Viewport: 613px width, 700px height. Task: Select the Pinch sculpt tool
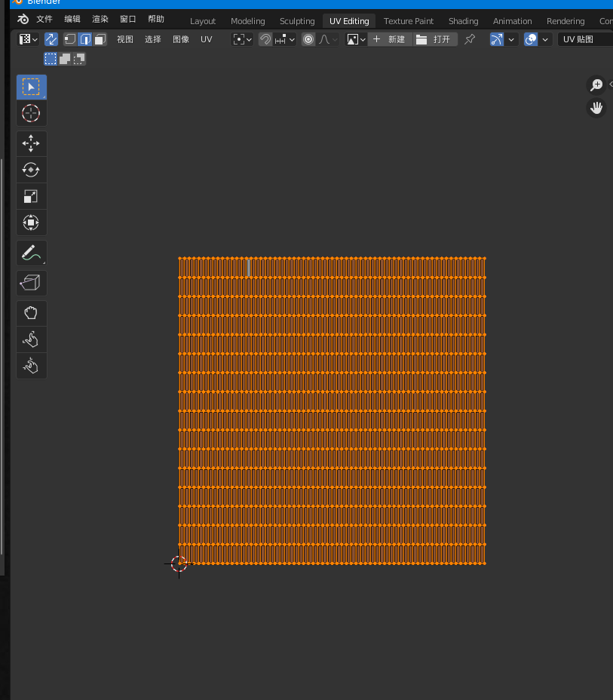(31, 366)
